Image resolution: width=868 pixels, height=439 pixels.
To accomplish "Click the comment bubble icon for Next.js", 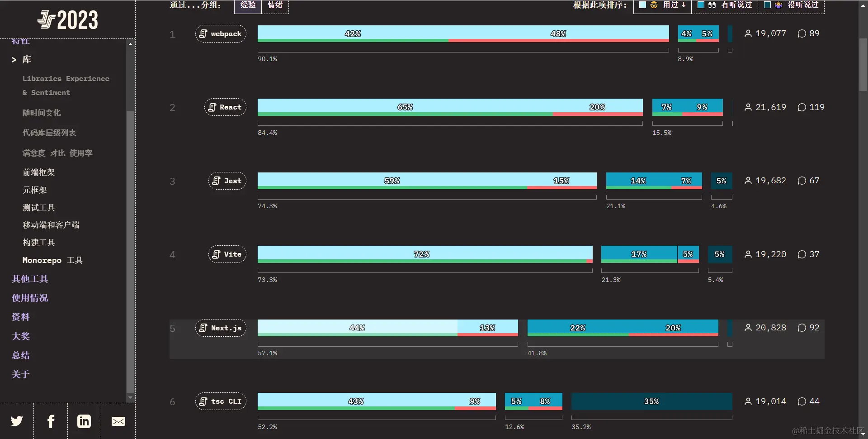I will click(802, 328).
